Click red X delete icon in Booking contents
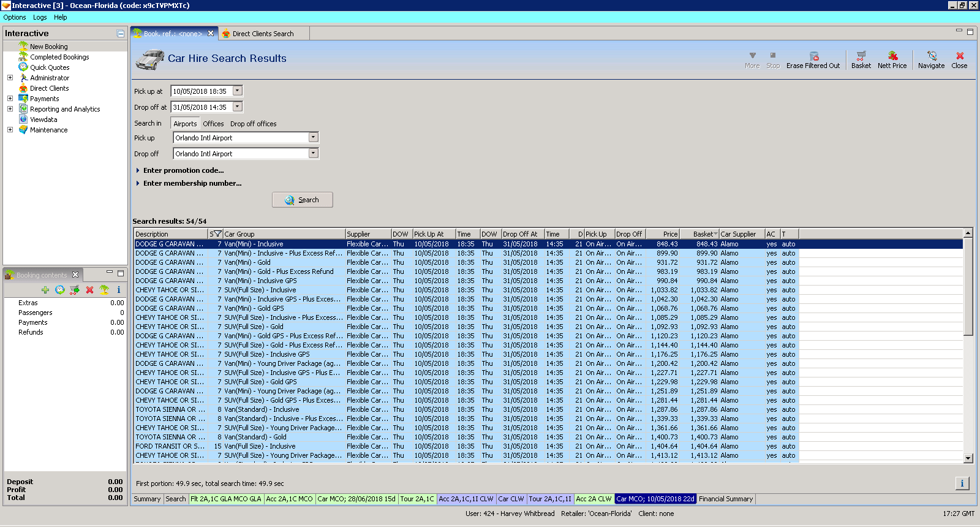Screen dimensions: 980x527 89,290
